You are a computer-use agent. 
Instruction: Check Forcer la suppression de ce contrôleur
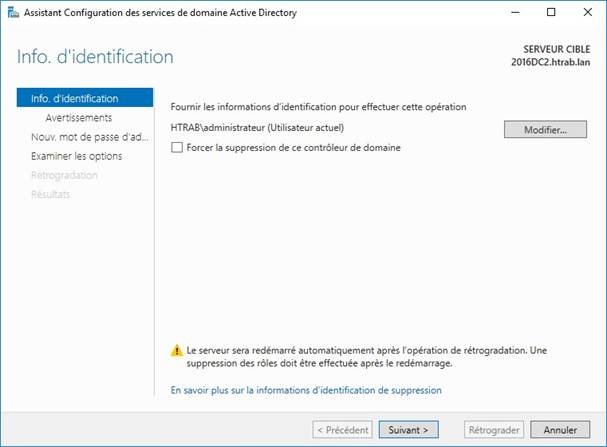177,147
